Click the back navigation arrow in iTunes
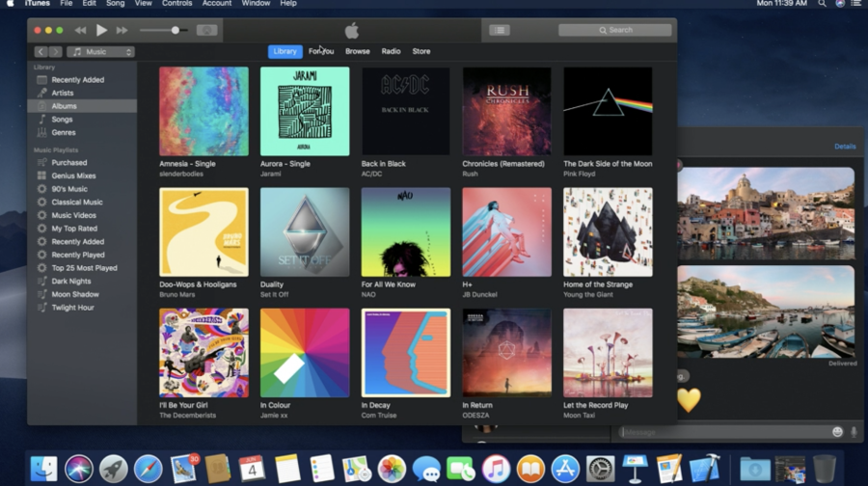The width and height of the screenshot is (868, 486). (x=41, y=52)
